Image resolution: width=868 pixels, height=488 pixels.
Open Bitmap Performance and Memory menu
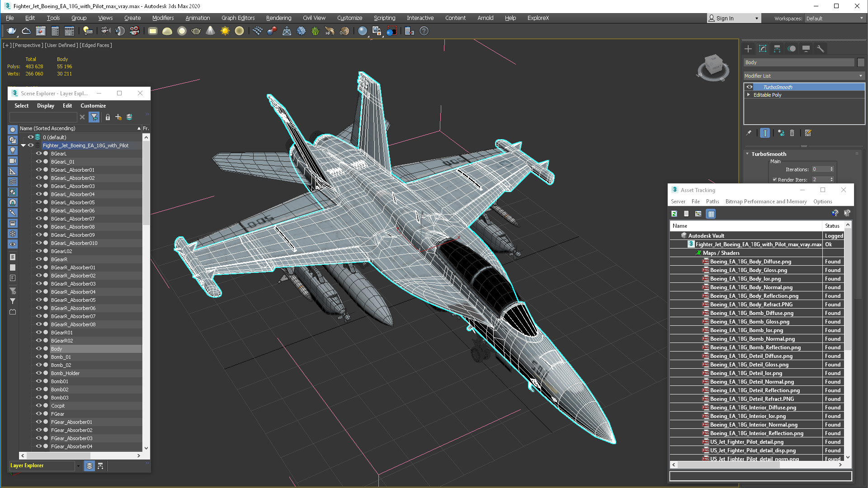(x=766, y=202)
